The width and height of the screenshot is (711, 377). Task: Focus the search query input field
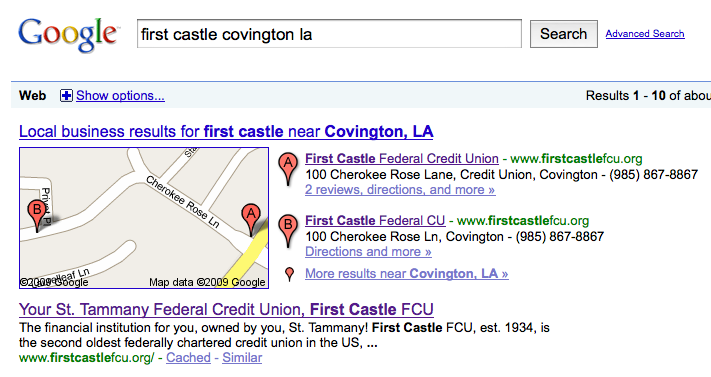point(329,34)
